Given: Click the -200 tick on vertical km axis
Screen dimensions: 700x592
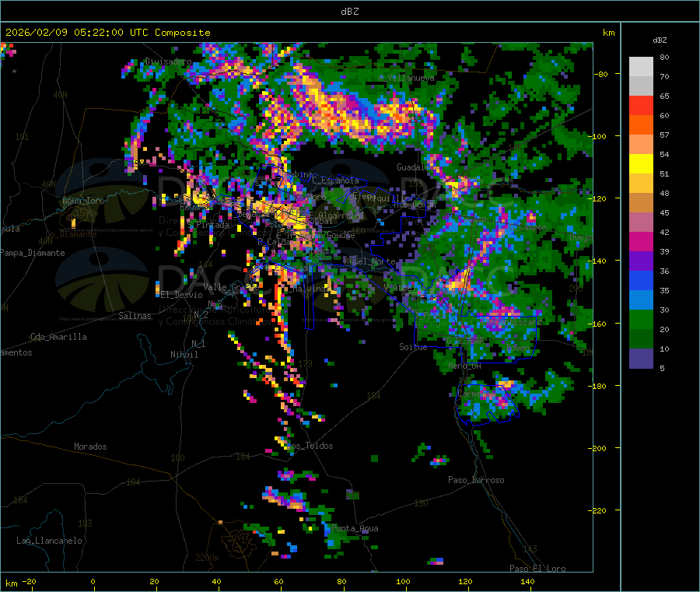Looking at the screenshot, I should [597, 448].
